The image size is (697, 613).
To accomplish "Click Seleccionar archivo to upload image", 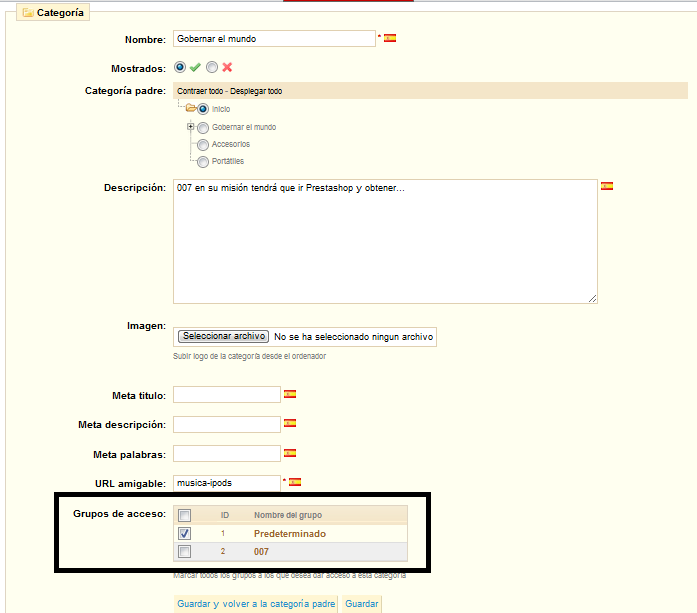I will click(224, 337).
